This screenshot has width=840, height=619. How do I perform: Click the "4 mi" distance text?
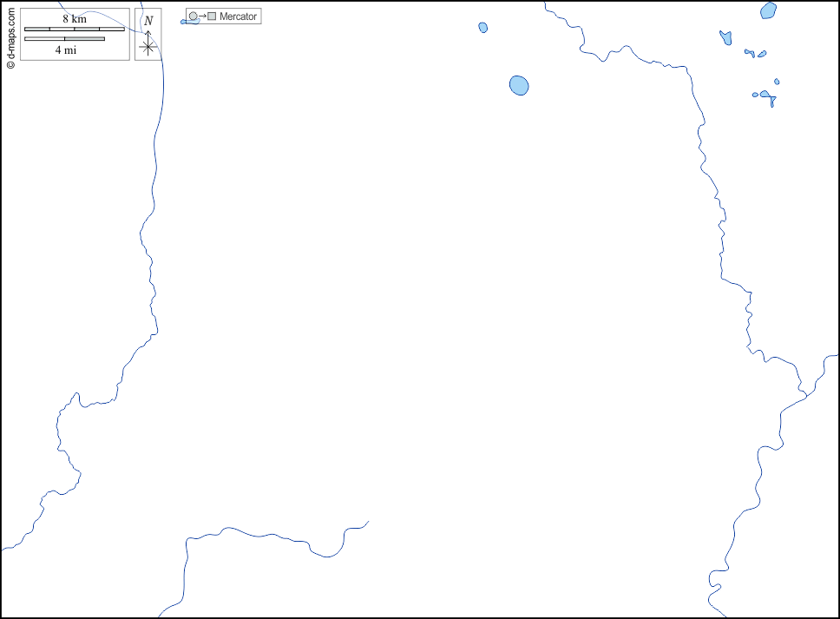pos(65,50)
